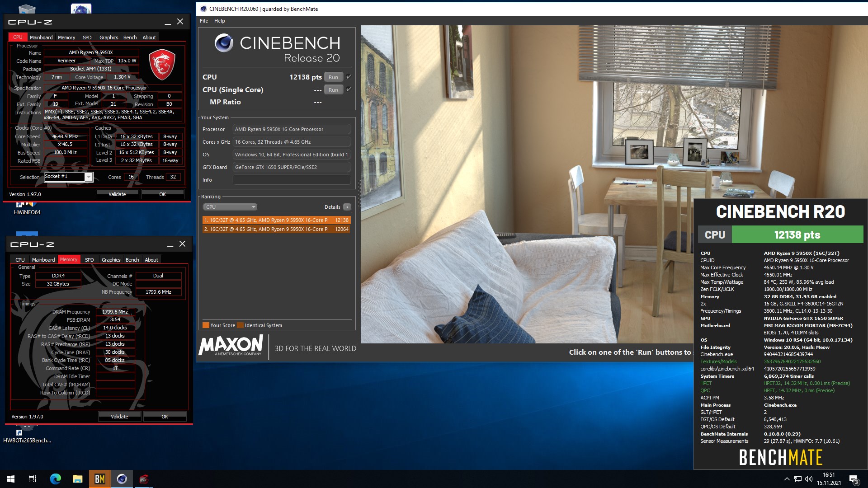
Task: Switch to Mainboard tab in top CPU-Z
Action: (41, 38)
